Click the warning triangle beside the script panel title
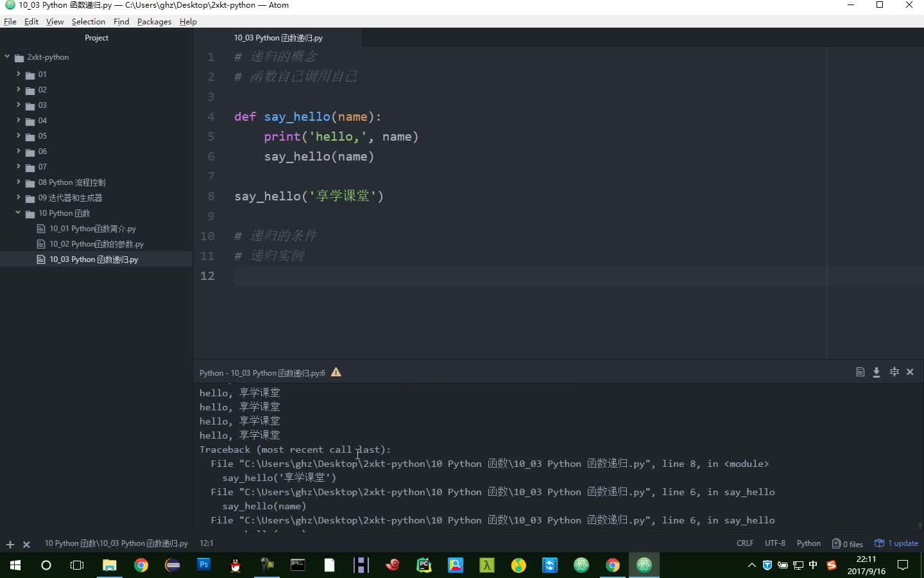Image resolution: width=924 pixels, height=578 pixels. pyautogui.click(x=336, y=372)
